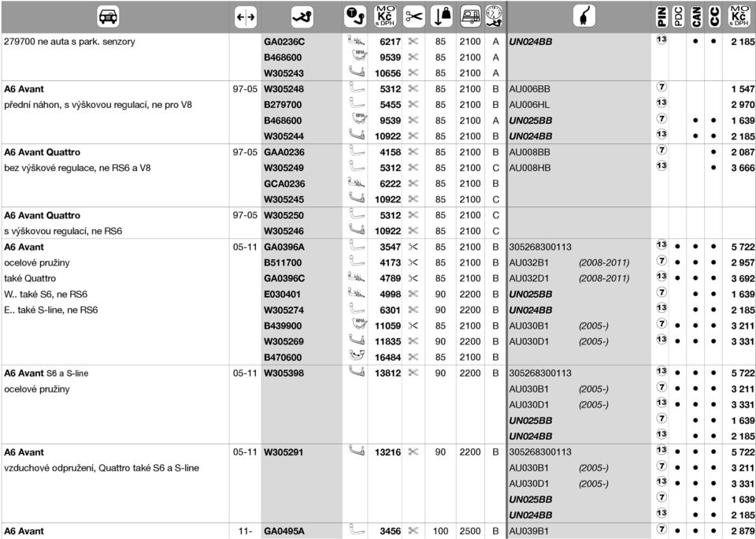Select product code W305269
The width and height of the screenshot is (756, 539).
(283, 342)
